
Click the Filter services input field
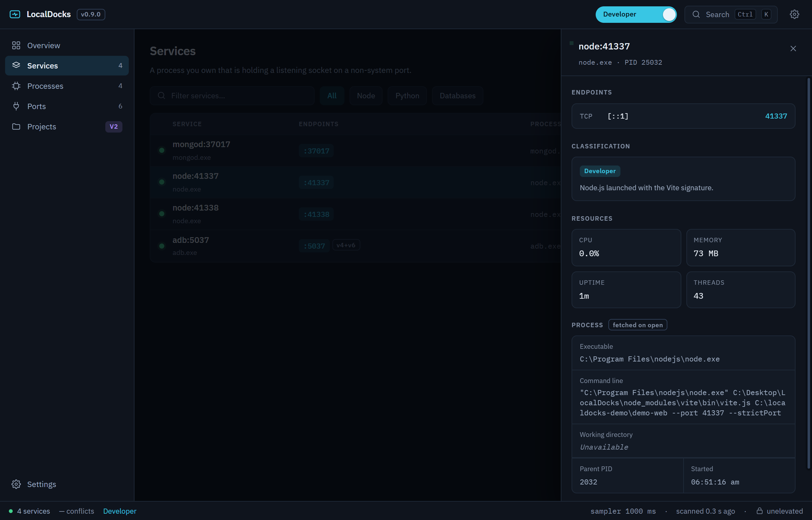(232, 95)
